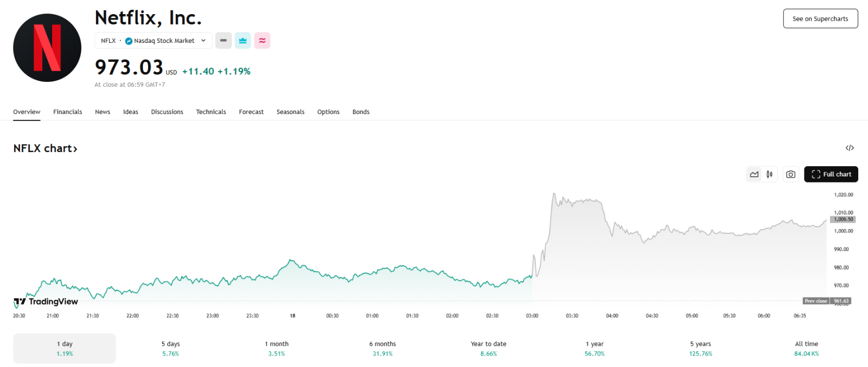Click the blue crown badge icon
This screenshot has height=367, width=868.
242,41
